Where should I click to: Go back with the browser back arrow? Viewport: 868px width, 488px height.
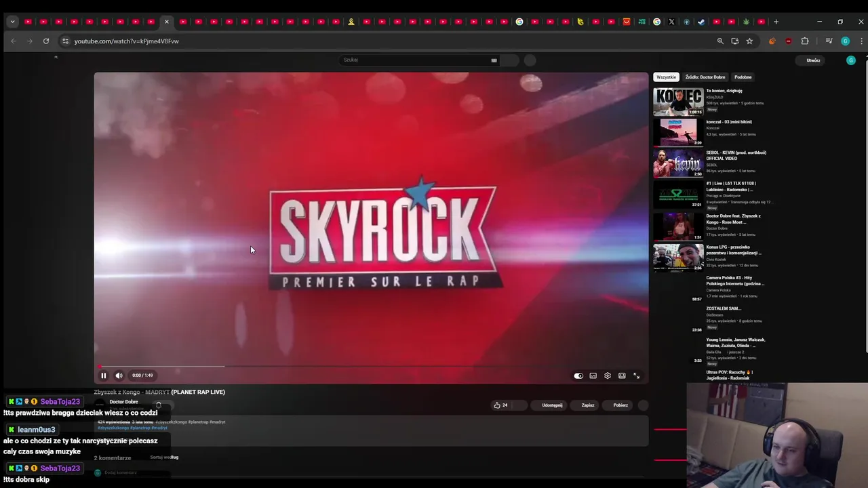click(13, 41)
